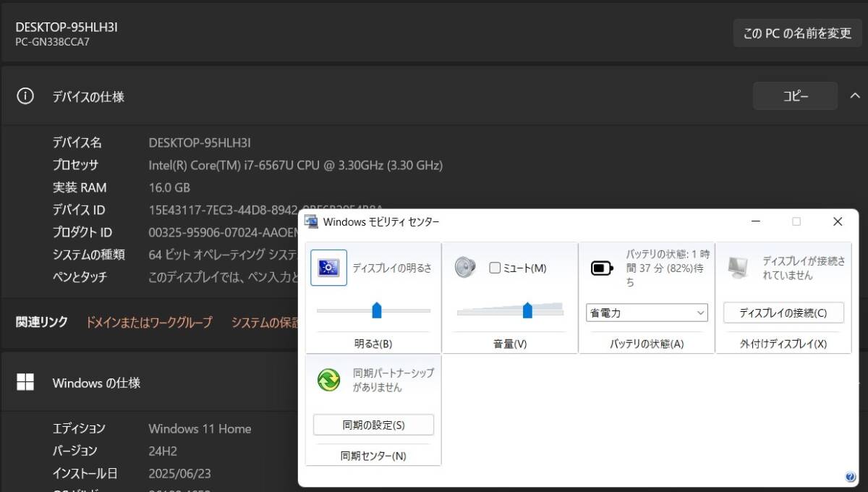Viewport: 868px width, 492px height.
Task: Click the green sync partnership icon
Action: click(x=328, y=379)
